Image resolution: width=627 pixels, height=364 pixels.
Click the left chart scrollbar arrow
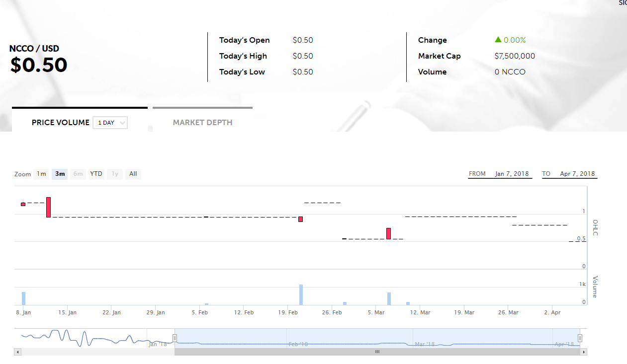[17, 352]
